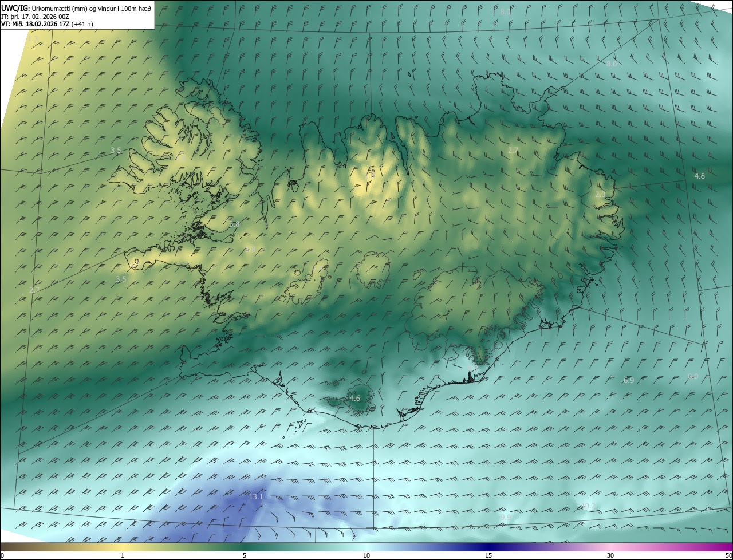The height and width of the screenshot is (560, 733).
Task: Click the 13.1 precipitation value label
Action: pos(256,496)
